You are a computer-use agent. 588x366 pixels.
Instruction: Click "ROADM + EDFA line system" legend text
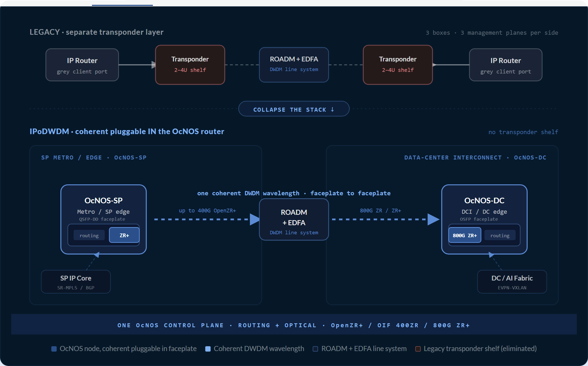364,349
